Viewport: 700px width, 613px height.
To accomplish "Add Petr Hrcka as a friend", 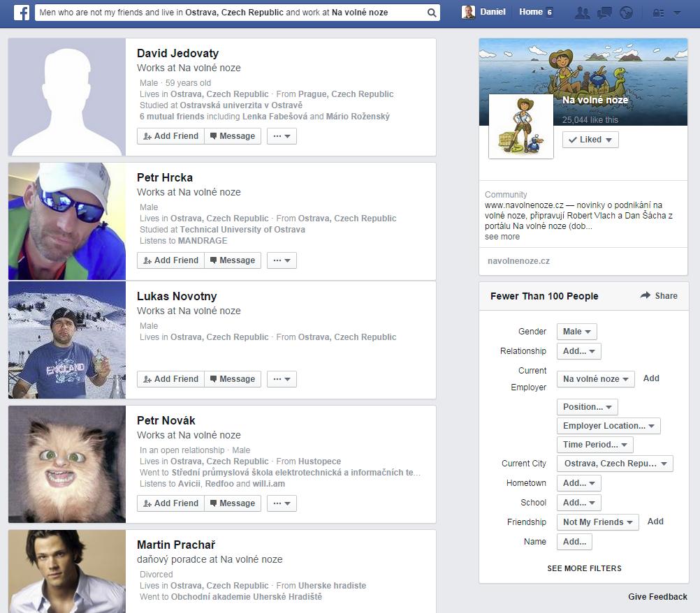I will pos(170,260).
